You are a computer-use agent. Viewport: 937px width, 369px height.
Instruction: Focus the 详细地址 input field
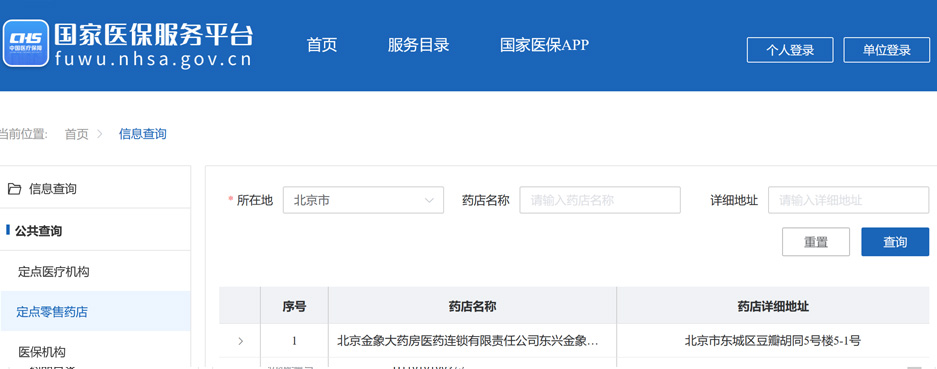click(x=849, y=200)
